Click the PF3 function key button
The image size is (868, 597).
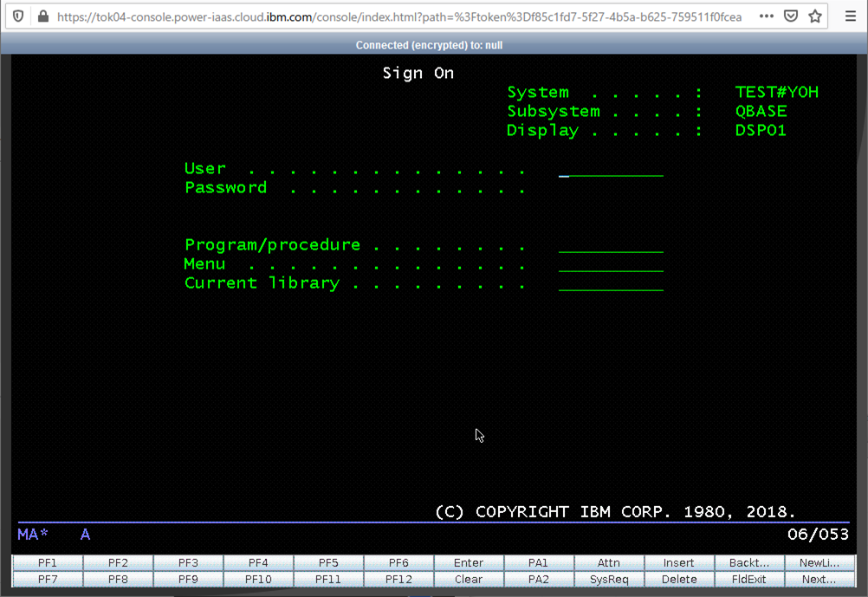188,562
